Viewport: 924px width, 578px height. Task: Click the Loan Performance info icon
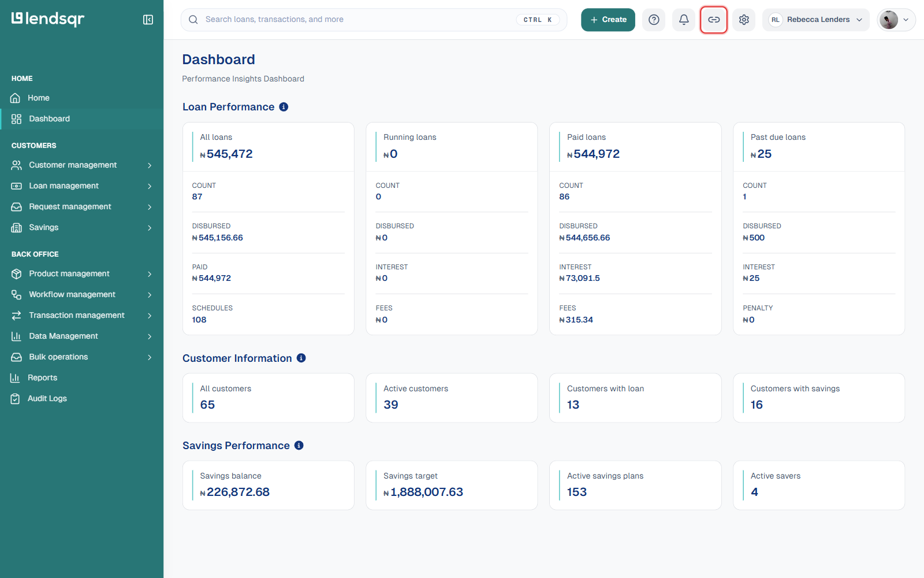pyautogui.click(x=284, y=107)
